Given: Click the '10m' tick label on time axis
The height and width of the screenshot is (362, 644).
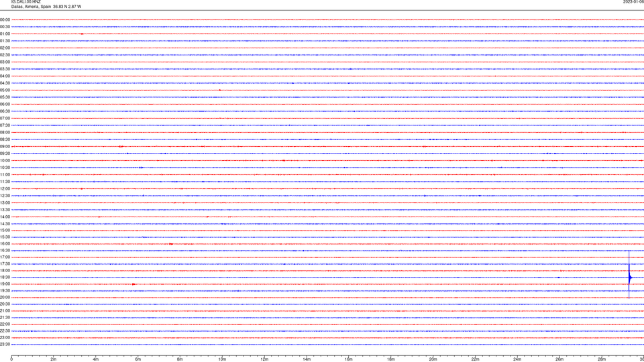Looking at the screenshot, I should [222, 359].
